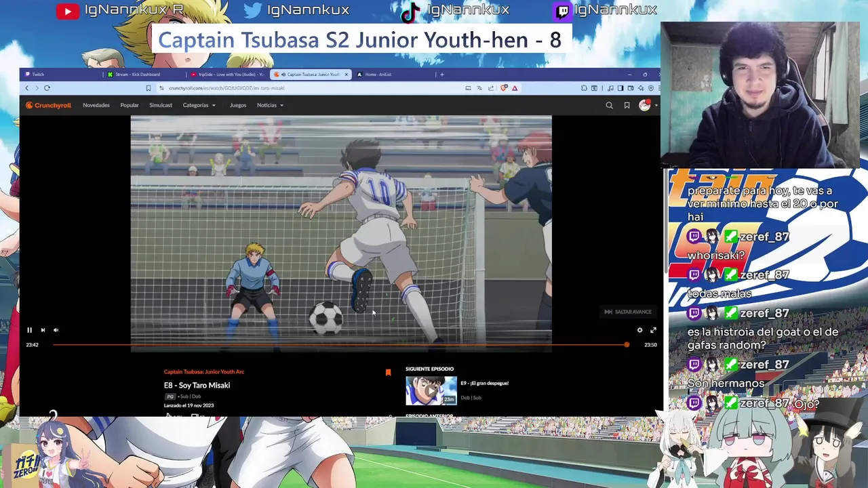
Task: Click the translate page icon
Action: pos(479,88)
